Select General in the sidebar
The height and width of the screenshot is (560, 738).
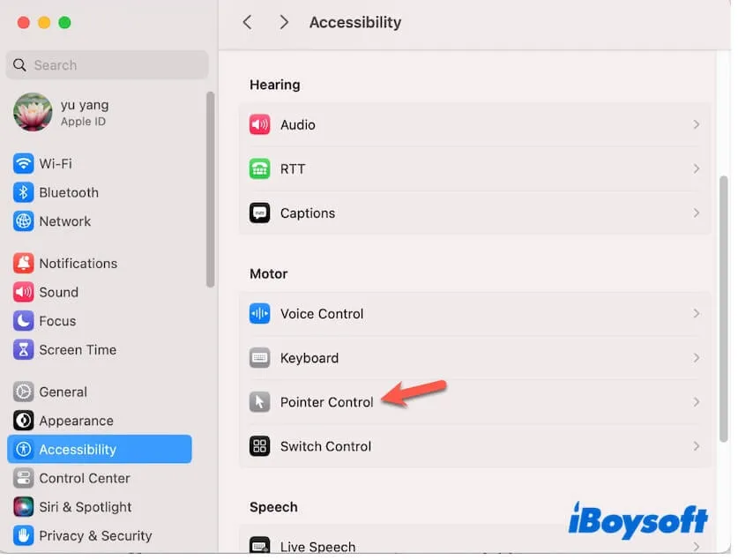[100, 392]
